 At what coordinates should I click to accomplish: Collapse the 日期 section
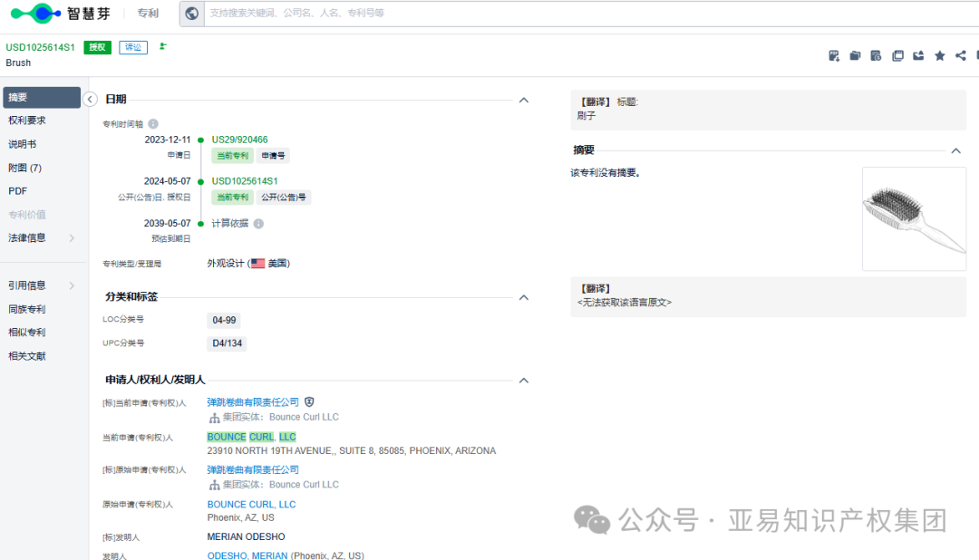(x=524, y=98)
